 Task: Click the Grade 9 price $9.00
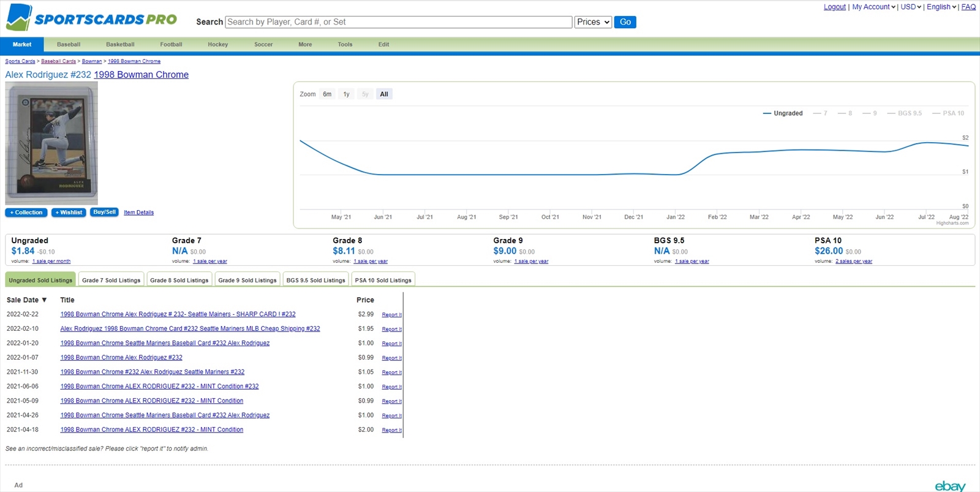tap(505, 251)
